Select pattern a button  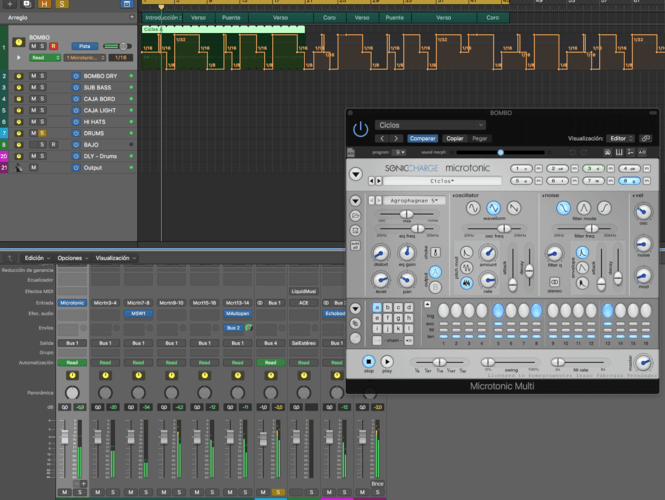pyautogui.click(x=377, y=307)
